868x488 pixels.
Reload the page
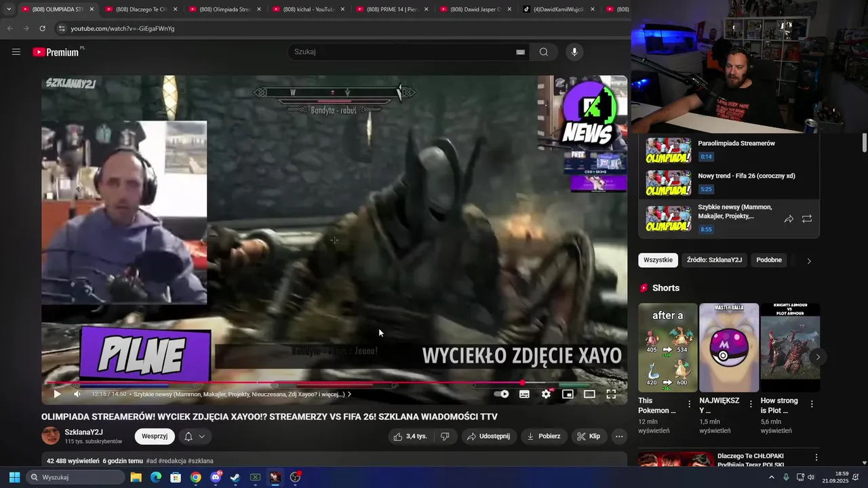pyautogui.click(x=42, y=28)
